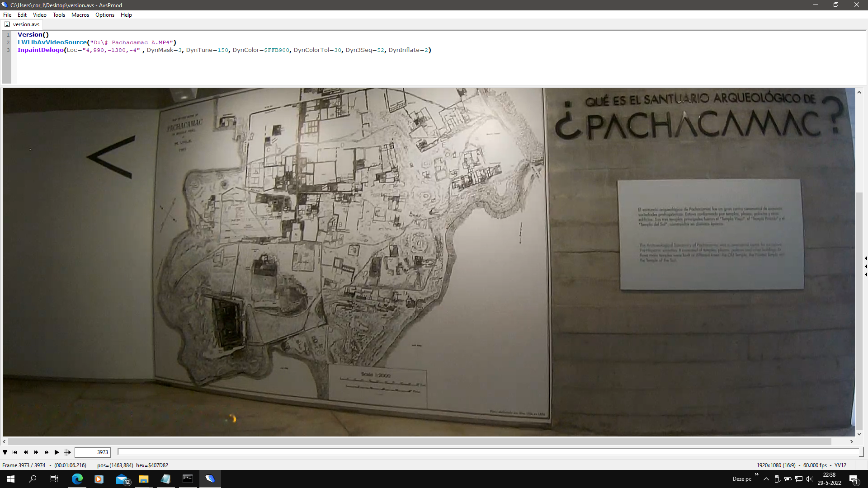Expand the Deze pc toolbar chevron

756,474
